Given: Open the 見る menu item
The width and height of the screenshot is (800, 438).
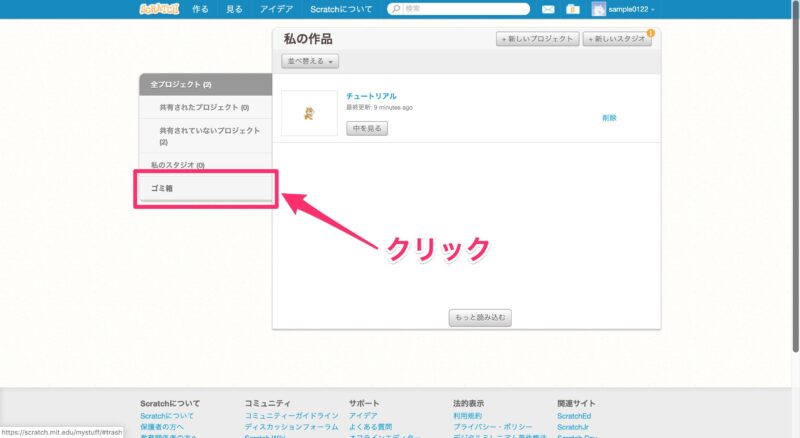Looking at the screenshot, I should point(234,9).
